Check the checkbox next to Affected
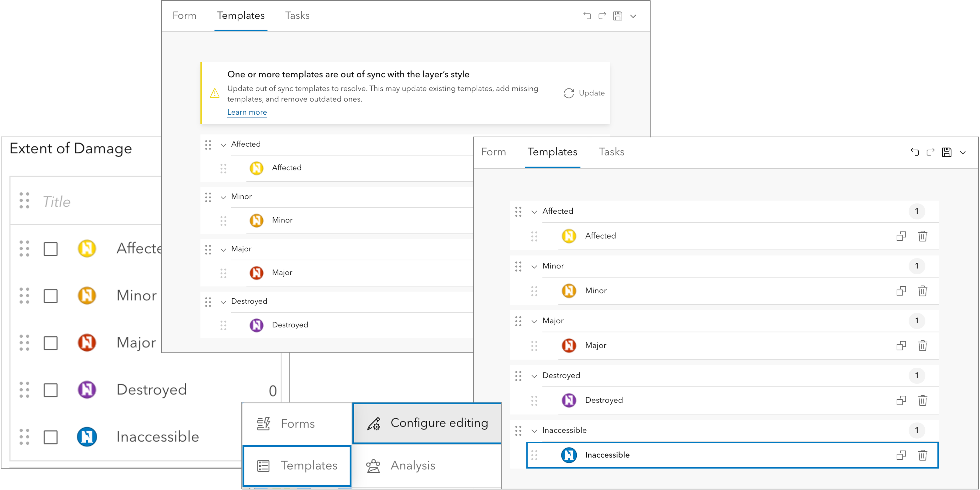 tap(50, 248)
